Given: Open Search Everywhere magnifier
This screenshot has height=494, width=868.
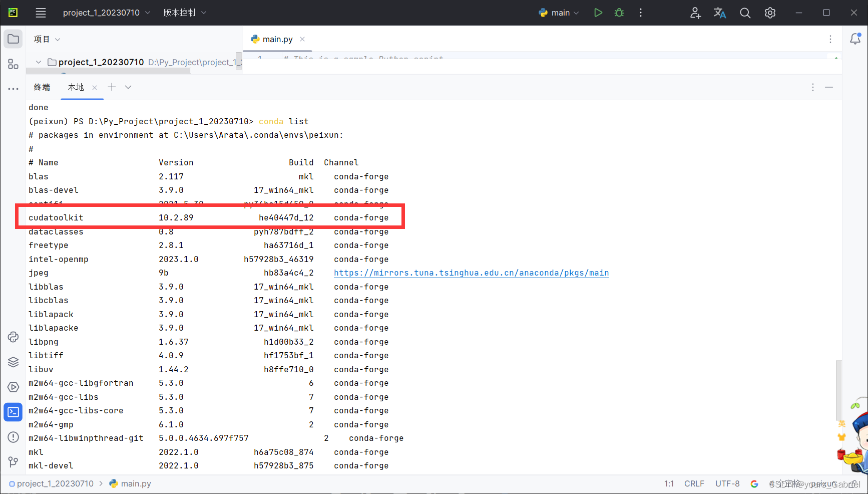Looking at the screenshot, I should 745,13.
